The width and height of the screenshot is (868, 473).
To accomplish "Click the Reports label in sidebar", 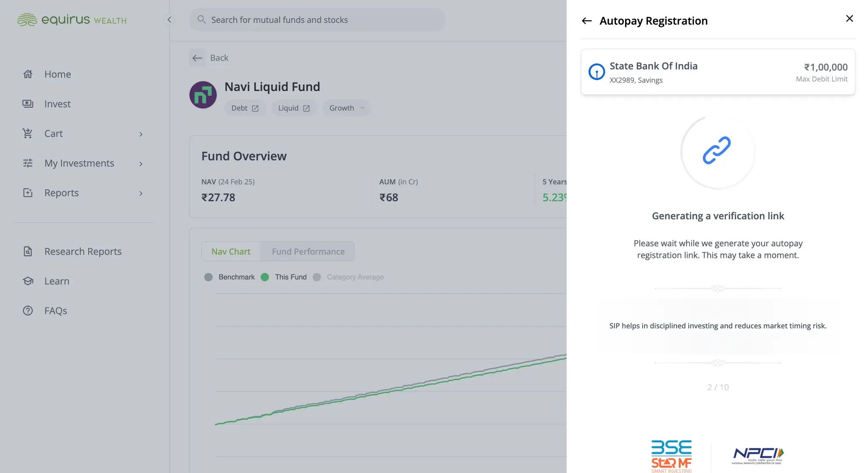I will tap(61, 193).
